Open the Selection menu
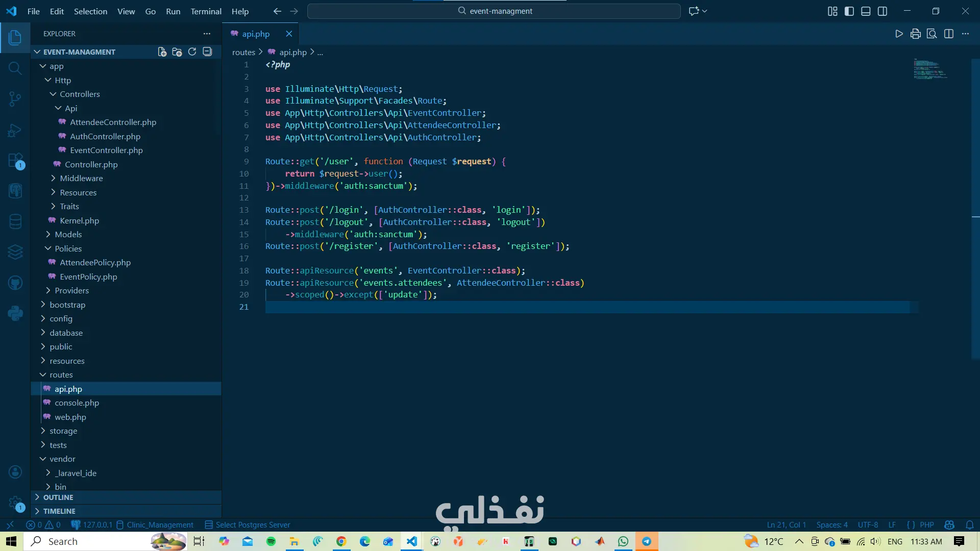 pyautogui.click(x=90, y=11)
